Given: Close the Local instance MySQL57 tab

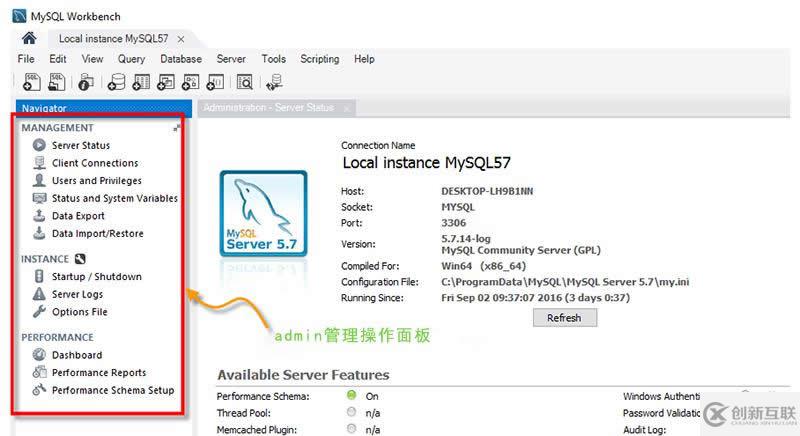Looking at the screenshot, I should coord(181,39).
